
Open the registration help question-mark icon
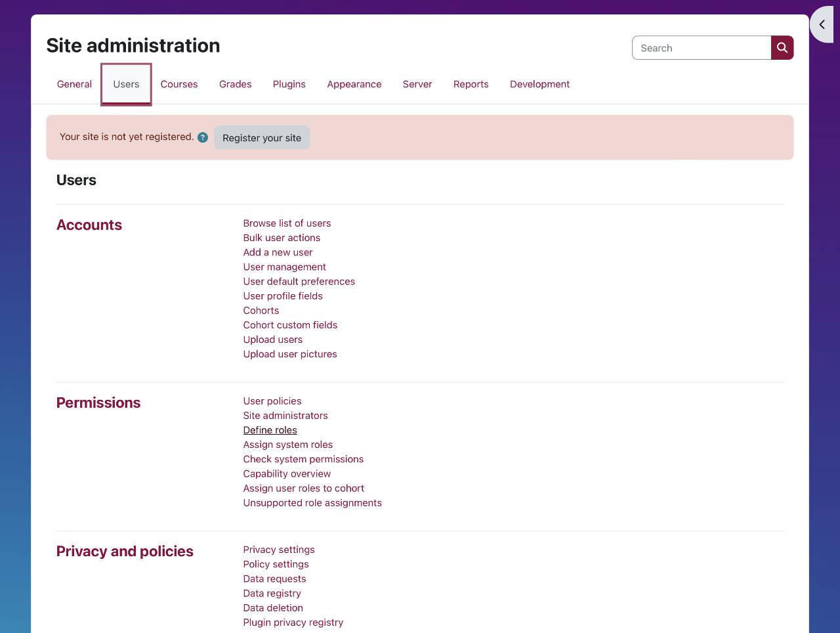point(203,137)
